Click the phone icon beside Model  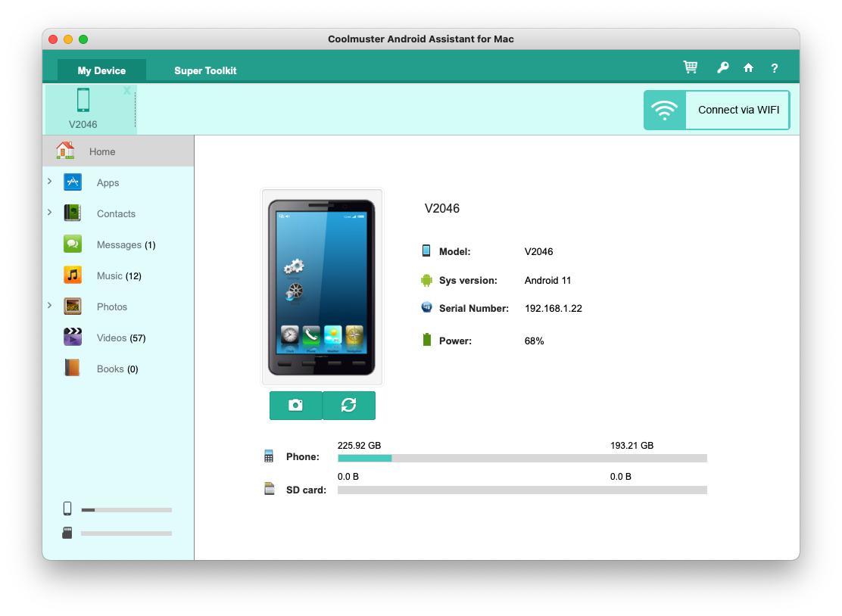(x=426, y=250)
